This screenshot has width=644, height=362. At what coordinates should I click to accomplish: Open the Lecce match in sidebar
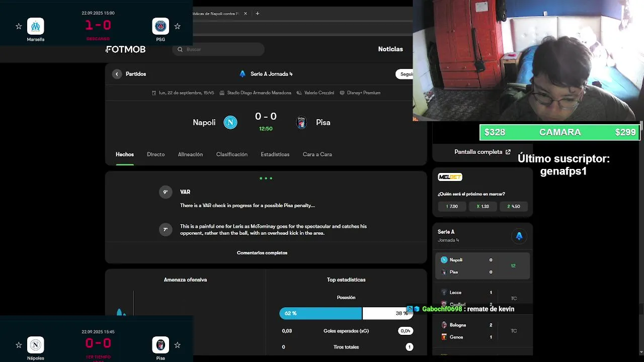pos(482,298)
